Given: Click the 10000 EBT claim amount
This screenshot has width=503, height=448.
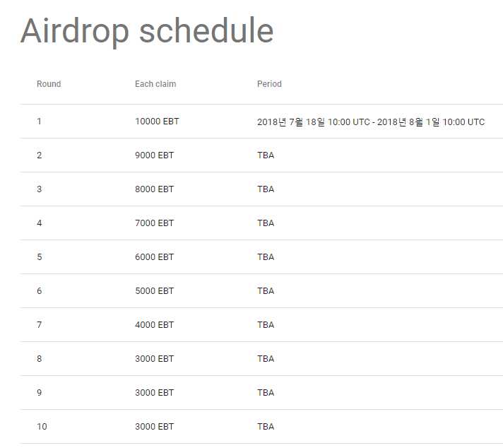Looking at the screenshot, I should (157, 122).
